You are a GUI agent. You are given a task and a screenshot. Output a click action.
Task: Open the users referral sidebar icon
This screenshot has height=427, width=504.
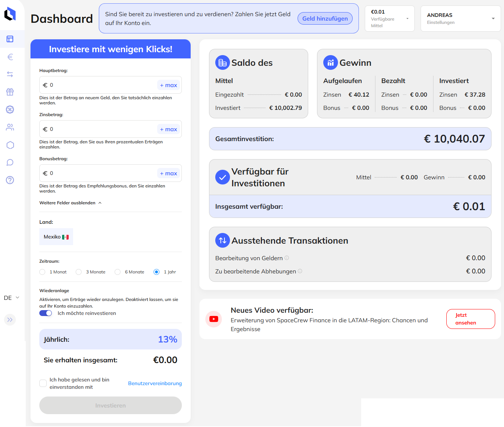10,127
